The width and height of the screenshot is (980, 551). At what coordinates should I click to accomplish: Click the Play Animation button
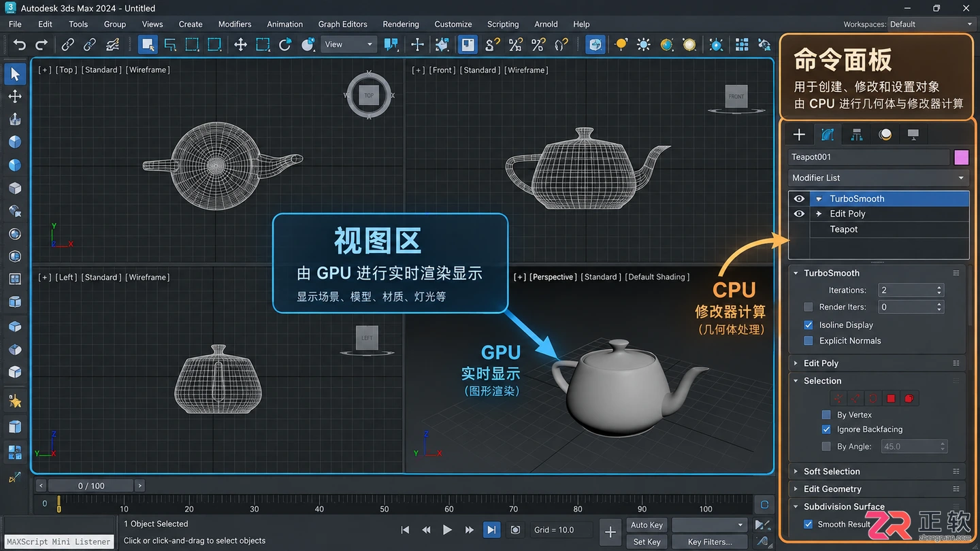tap(447, 530)
